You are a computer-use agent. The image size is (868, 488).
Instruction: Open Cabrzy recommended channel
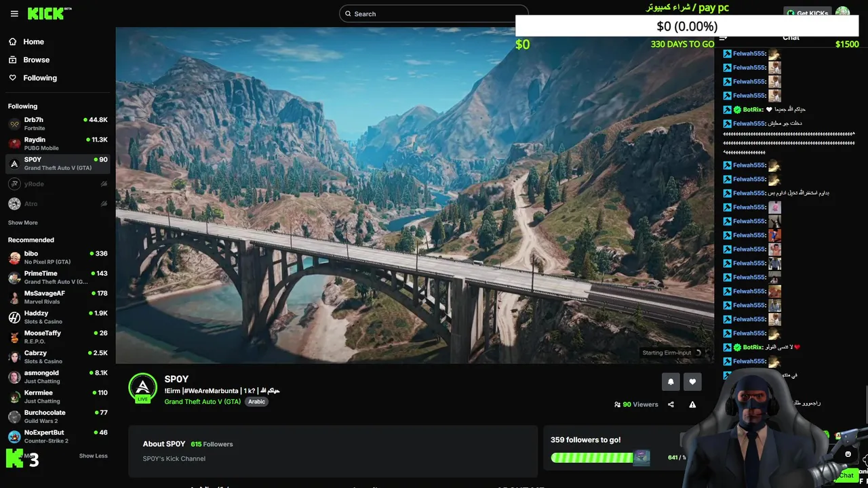click(58, 357)
